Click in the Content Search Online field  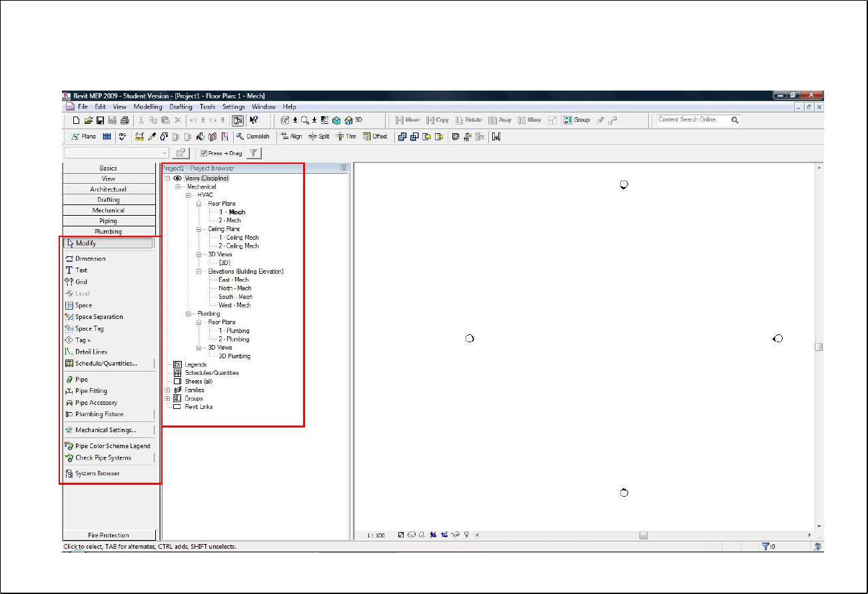(691, 120)
